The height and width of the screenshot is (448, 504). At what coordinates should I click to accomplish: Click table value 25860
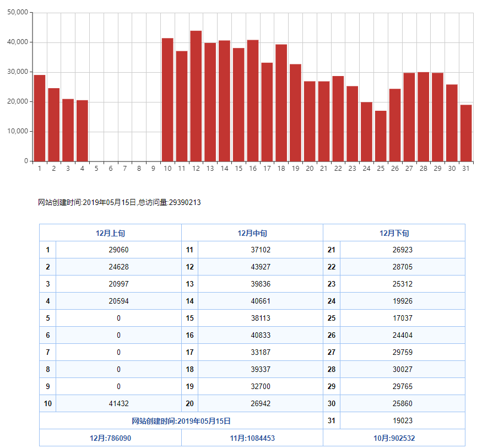tap(403, 403)
